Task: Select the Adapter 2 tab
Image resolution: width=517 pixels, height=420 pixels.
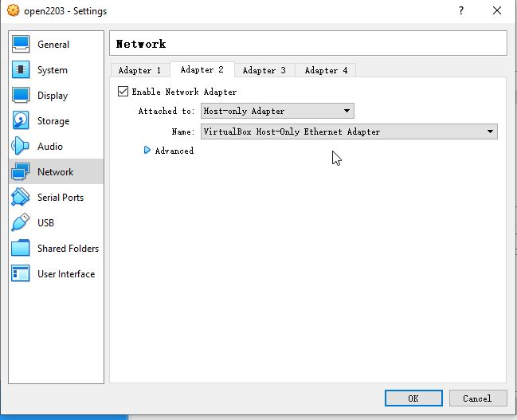Action: [202, 69]
